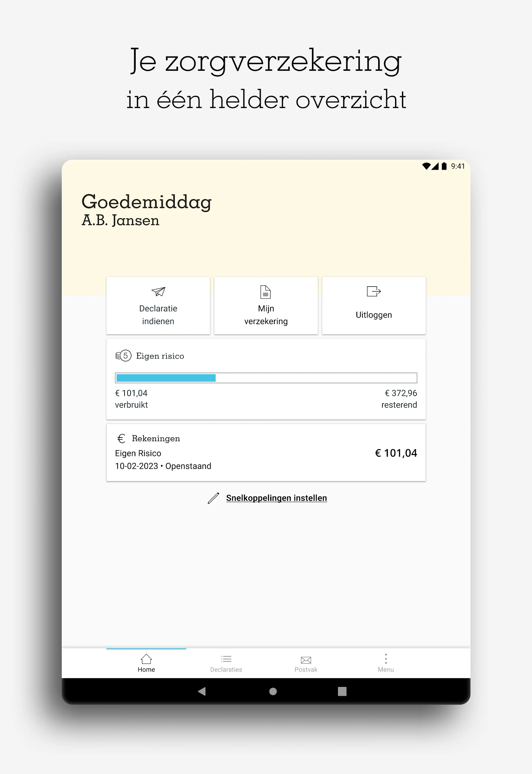Click the Rekeningen card heading
Image resolution: width=532 pixels, height=774 pixels.
(156, 438)
